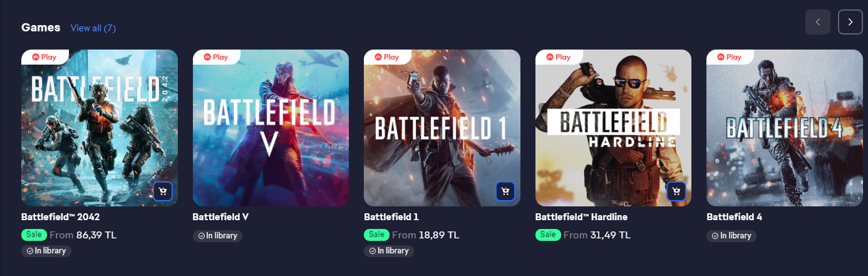Screen dimensions: 868x276
Task: Add Battlefield 2042 to cart
Action: click(163, 191)
